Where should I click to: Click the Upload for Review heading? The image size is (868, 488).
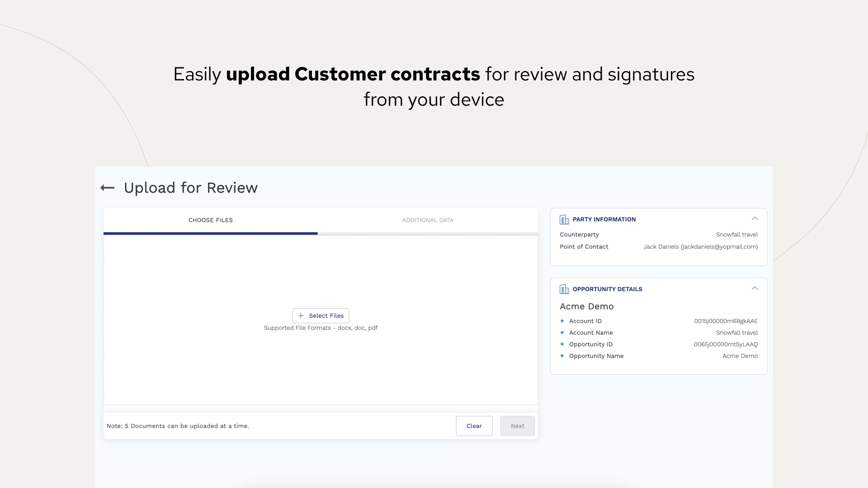coord(191,188)
